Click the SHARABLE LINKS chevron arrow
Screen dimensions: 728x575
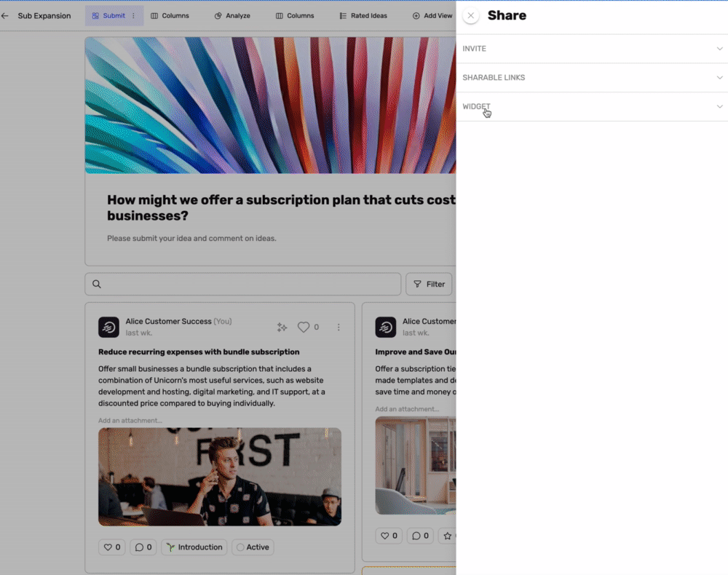point(719,77)
